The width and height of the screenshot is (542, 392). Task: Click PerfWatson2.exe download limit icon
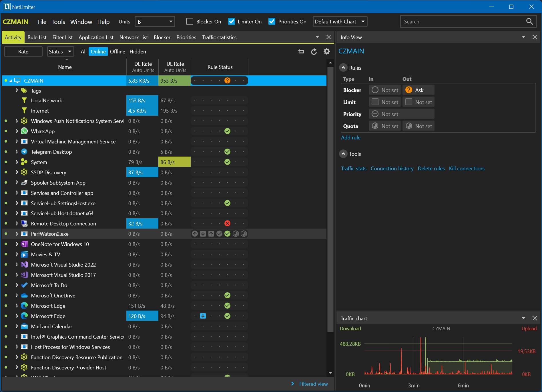pos(203,234)
